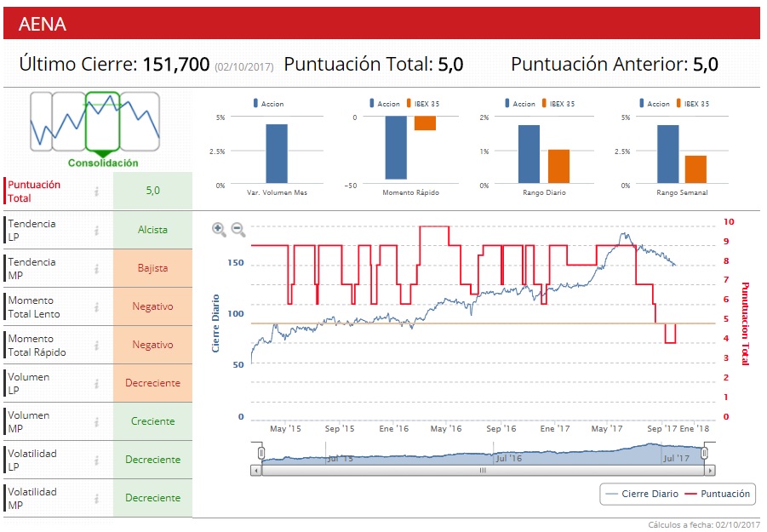Toggle IBEX 35 legend in Rango Diario chart
This screenshot has width=767, height=532.
tap(558, 104)
